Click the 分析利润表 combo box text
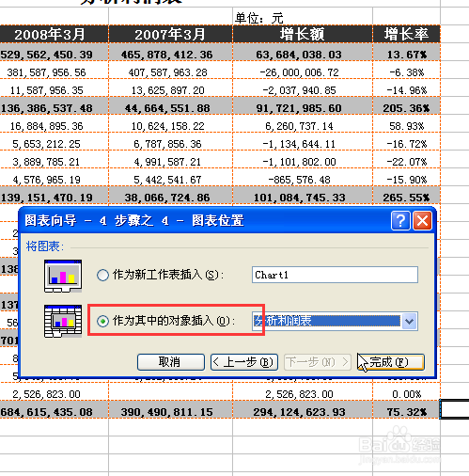This screenshot has width=469, height=476. [326, 321]
